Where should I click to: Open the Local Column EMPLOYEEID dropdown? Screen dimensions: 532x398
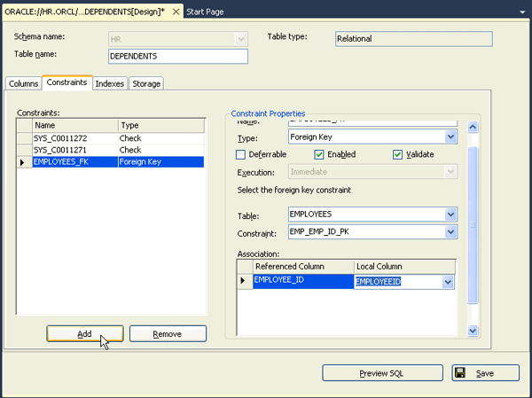pyautogui.click(x=448, y=282)
